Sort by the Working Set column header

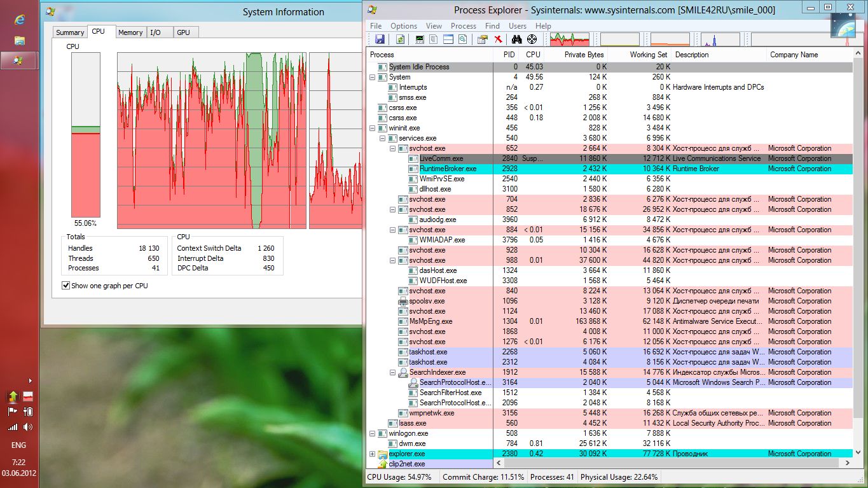[648, 55]
